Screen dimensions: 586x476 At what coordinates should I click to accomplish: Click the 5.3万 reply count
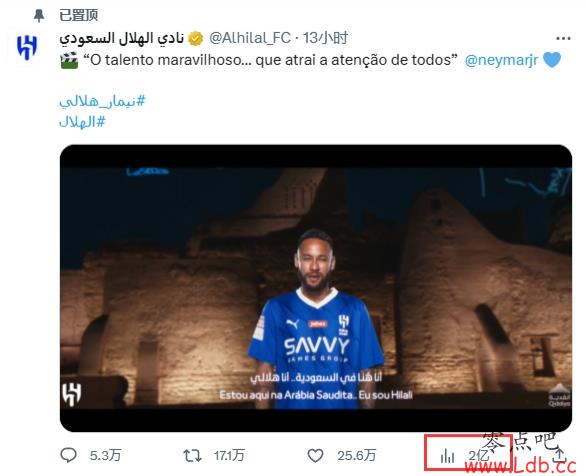(x=105, y=455)
